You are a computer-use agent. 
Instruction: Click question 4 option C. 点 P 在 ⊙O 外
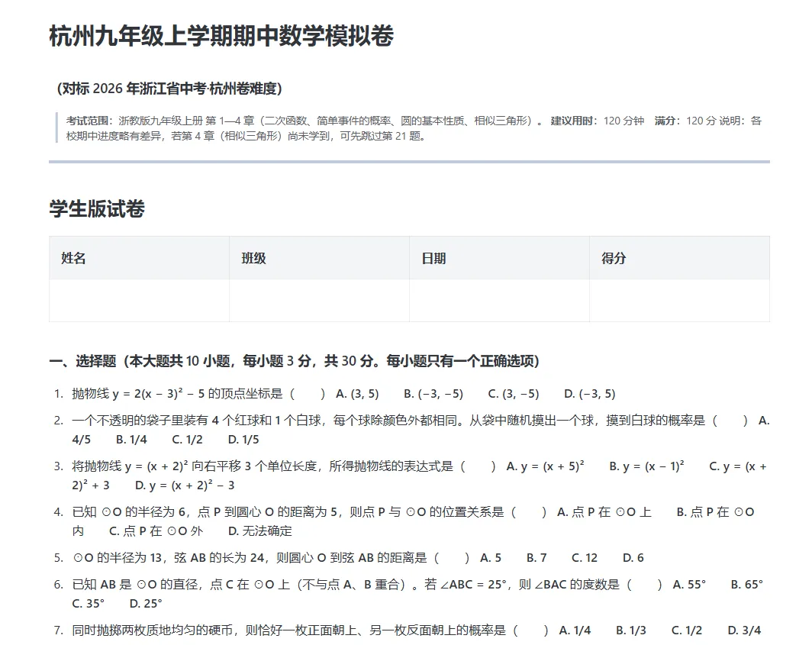click(156, 531)
